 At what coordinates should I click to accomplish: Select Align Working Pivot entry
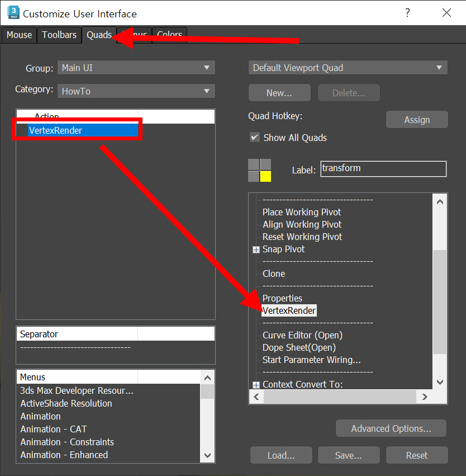click(x=302, y=224)
